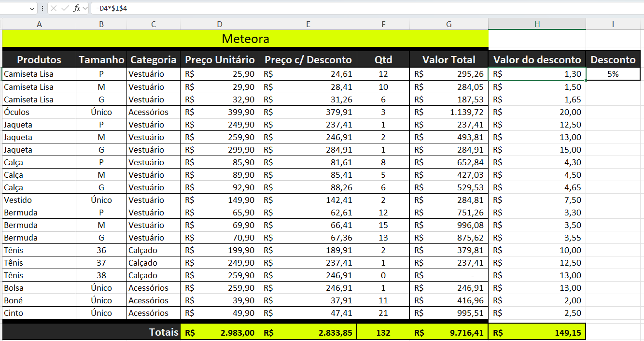Select the Boné product cell

39,300
